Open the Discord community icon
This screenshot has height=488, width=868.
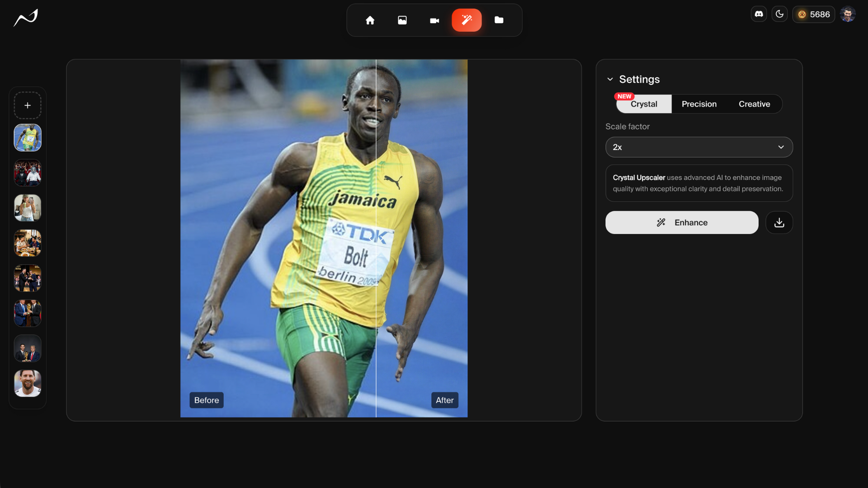[x=759, y=14]
